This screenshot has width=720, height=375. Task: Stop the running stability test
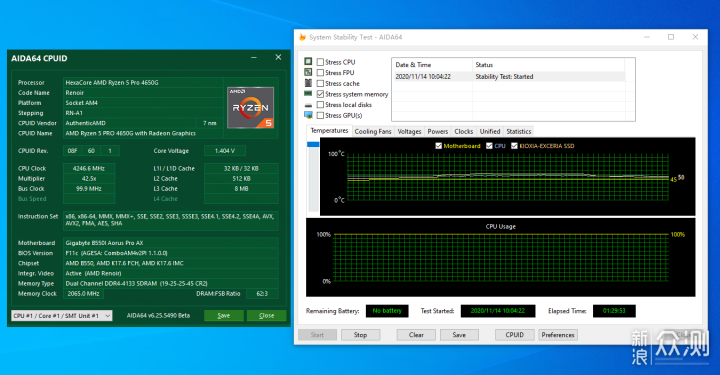click(360, 335)
